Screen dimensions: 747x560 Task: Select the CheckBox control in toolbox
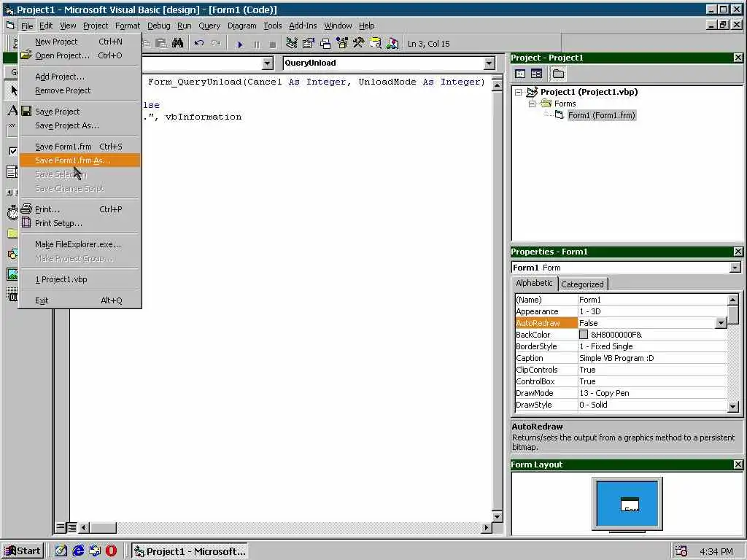(13, 151)
